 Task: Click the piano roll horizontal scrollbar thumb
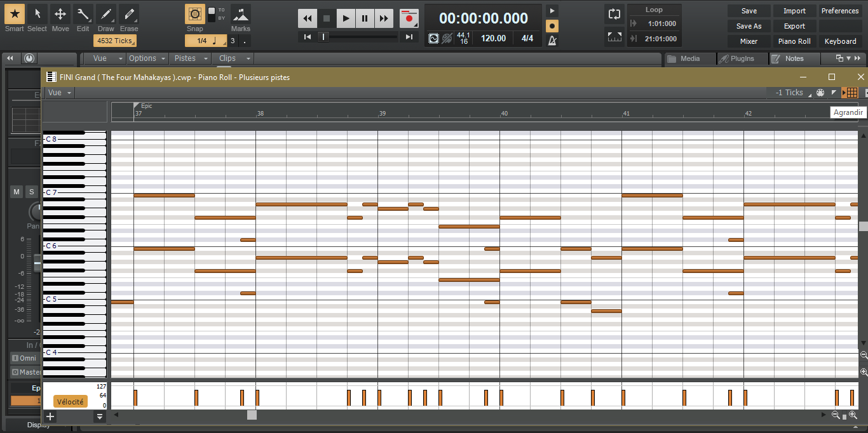[252, 415]
